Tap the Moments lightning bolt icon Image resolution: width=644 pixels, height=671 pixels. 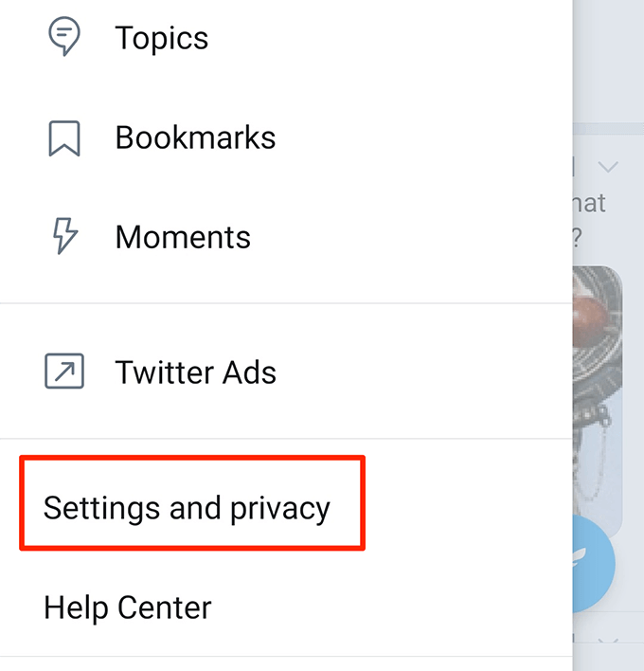64,236
